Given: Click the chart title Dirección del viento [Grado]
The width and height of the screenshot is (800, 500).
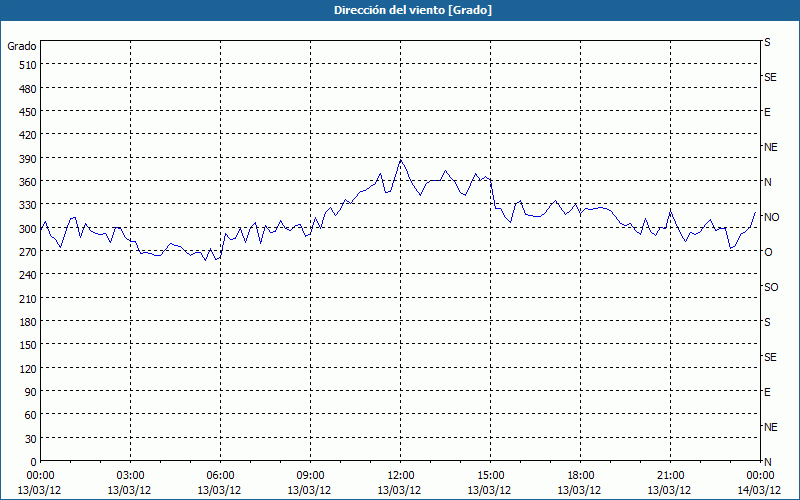Looking at the screenshot, I should (x=413, y=10).
